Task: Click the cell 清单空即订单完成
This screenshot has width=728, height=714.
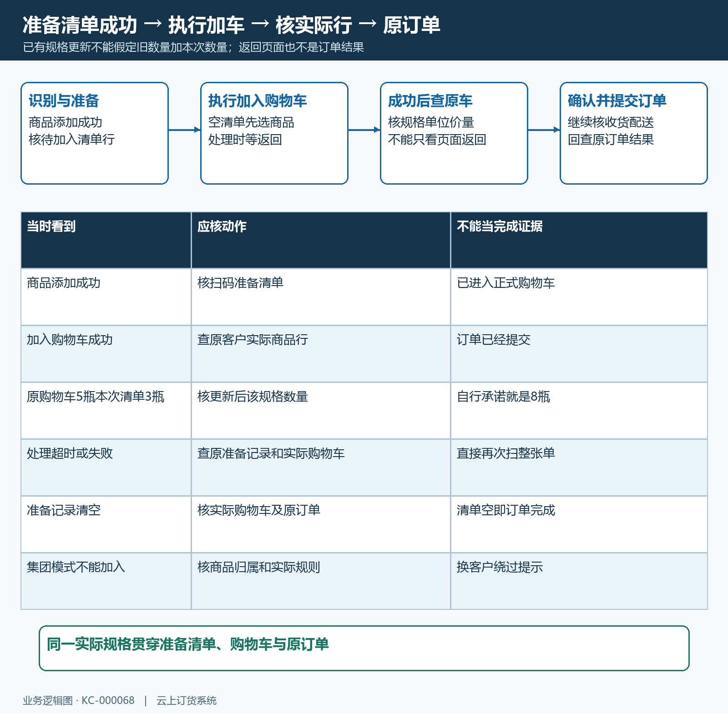Action: (579, 524)
